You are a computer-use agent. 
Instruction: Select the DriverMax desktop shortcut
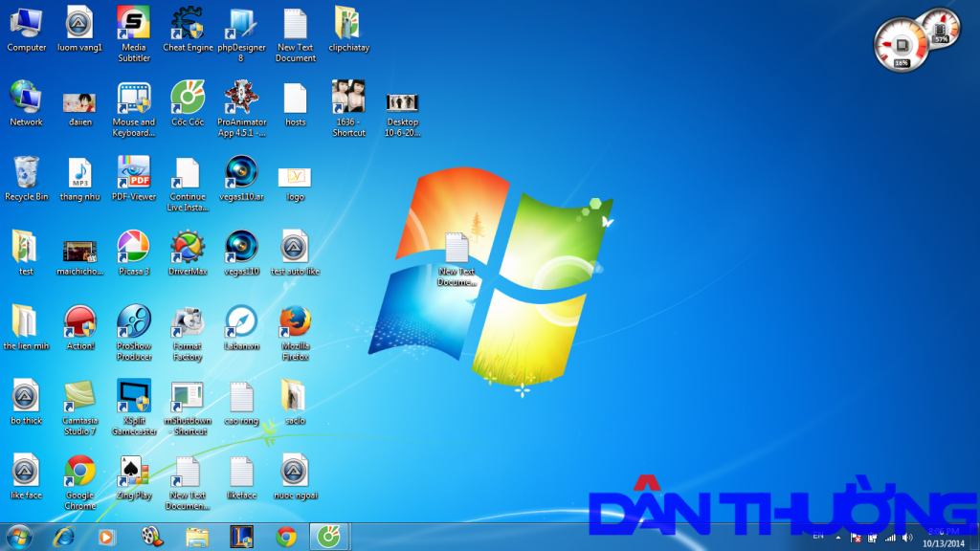(x=188, y=247)
